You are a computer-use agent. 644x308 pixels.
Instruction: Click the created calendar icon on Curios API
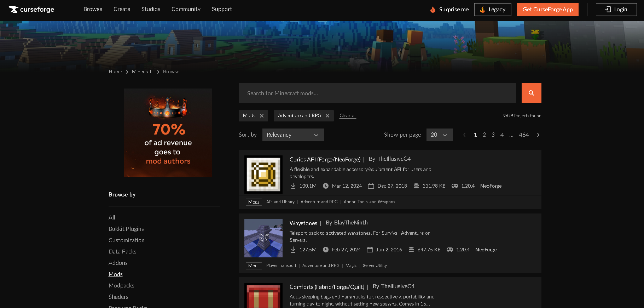click(371, 186)
